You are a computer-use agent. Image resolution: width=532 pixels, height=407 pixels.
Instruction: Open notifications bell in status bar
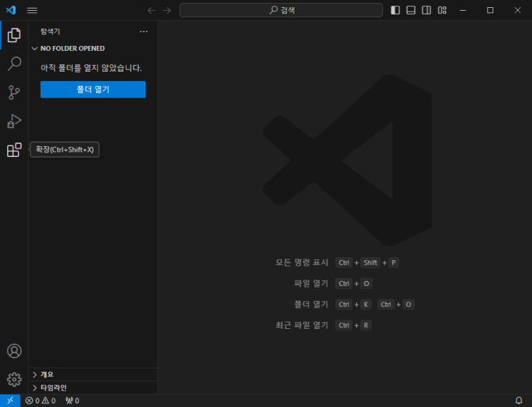(519, 401)
